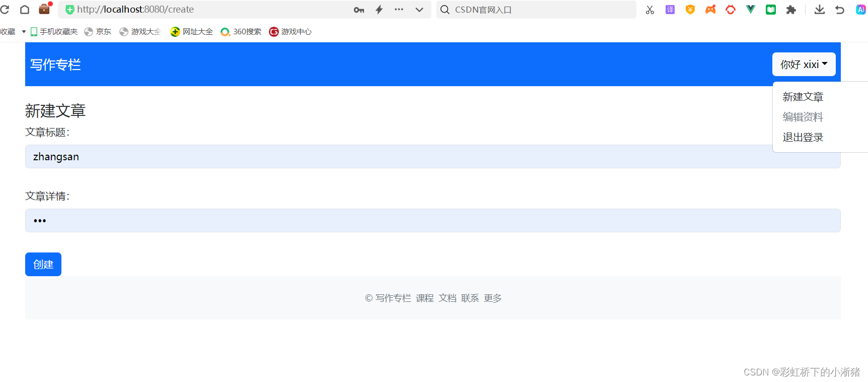Reload the page with the refresh icon
Screen dimensions: 868x382
(5, 10)
